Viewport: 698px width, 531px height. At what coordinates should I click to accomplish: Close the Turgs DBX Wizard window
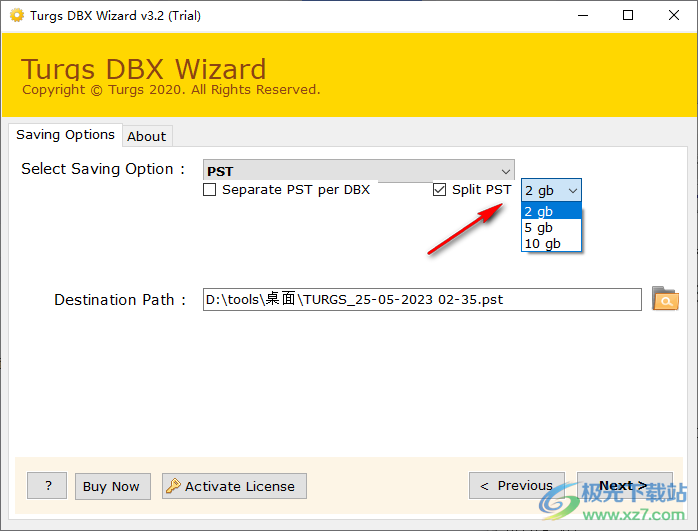(674, 16)
